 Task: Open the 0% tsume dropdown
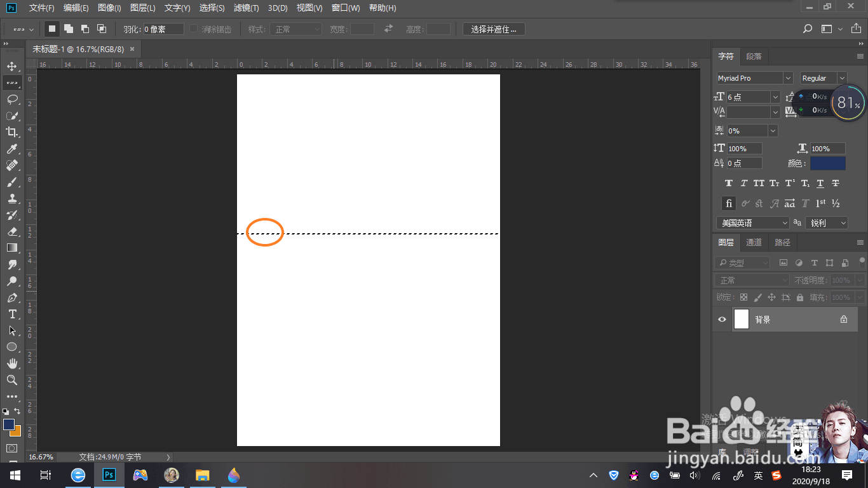[x=773, y=130]
